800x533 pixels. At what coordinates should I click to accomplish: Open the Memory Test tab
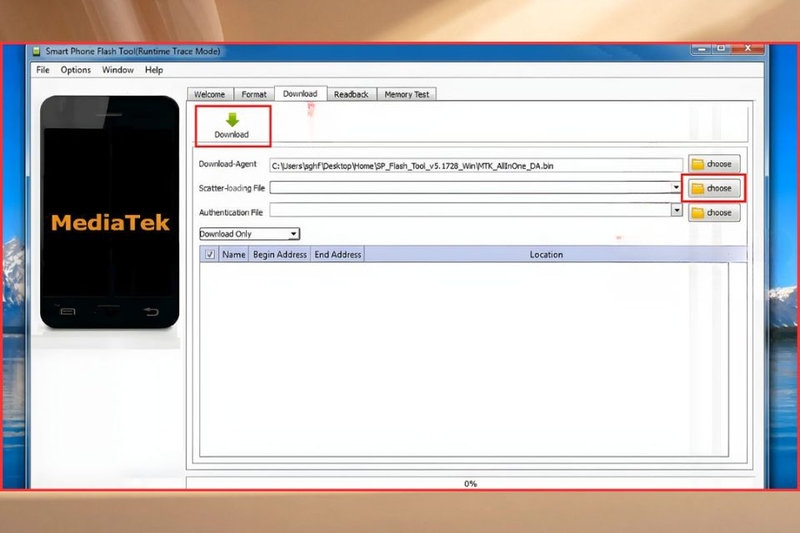[407, 94]
